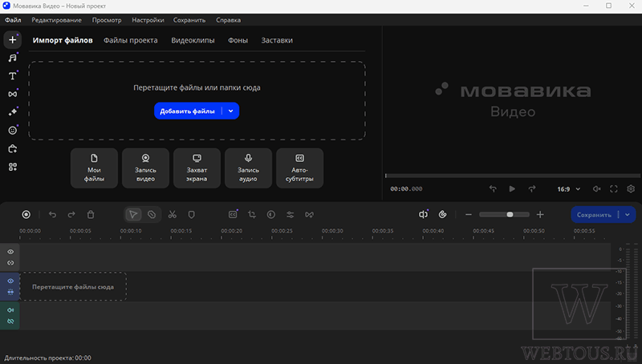Open the Редактирование menu

pos(56,20)
